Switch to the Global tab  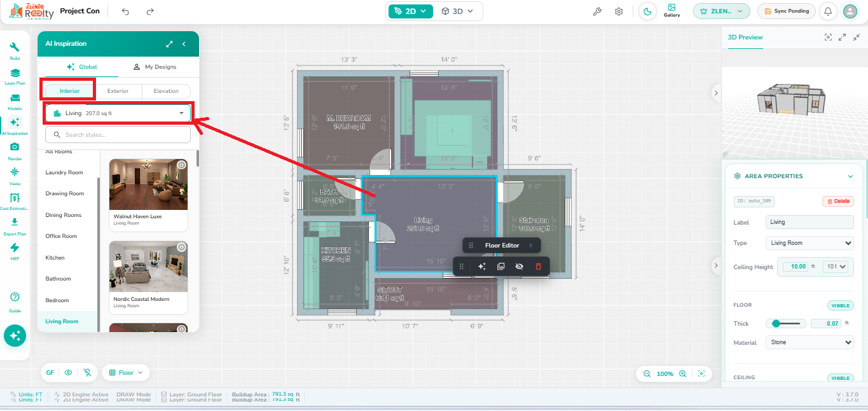pos(82,67)
